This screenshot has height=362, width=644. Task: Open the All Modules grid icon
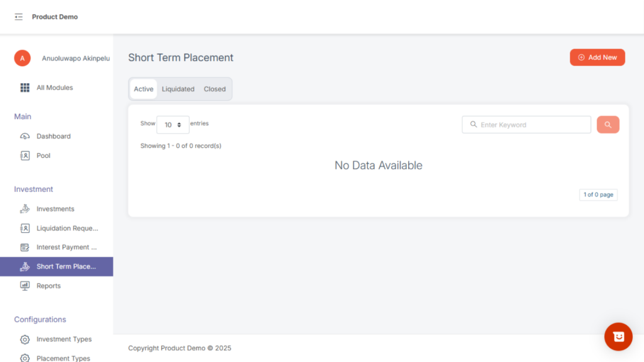(25, 88)
